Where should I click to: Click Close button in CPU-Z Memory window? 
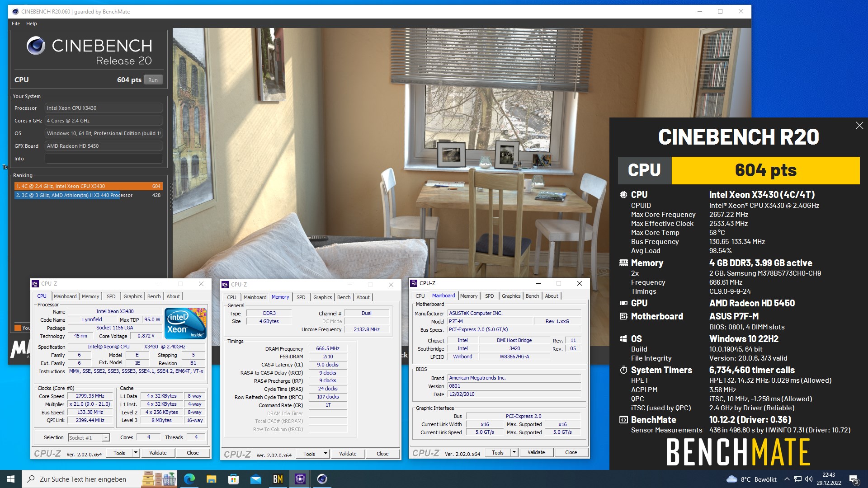click(x=382, y=454)
